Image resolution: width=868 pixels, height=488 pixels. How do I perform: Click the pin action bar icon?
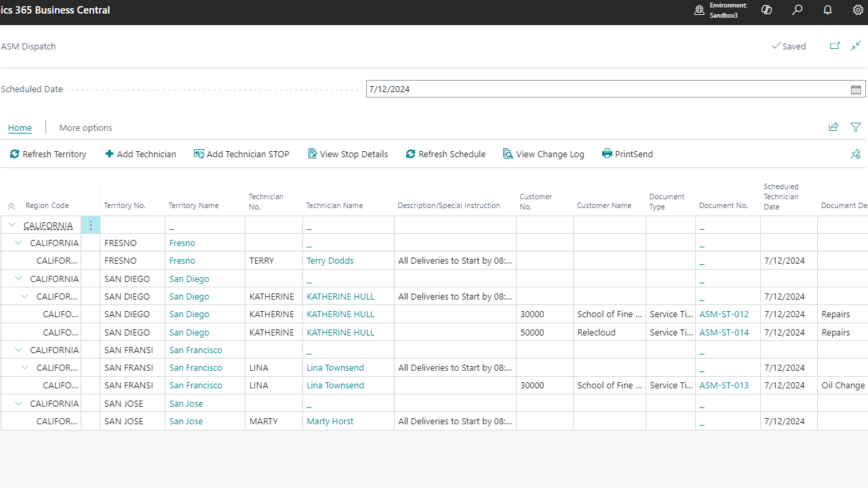click(x=856, y=155)
